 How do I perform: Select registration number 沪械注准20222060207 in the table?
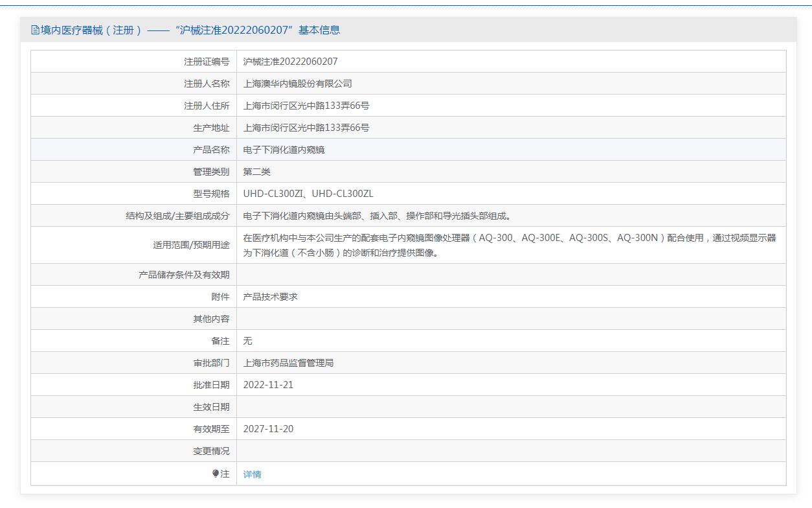pyautogui.click(x=290, y=62)
